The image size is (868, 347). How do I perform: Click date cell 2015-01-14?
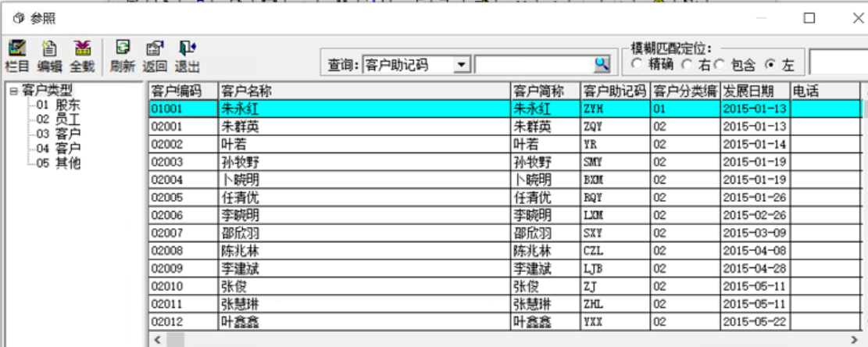tap(755, 145)
